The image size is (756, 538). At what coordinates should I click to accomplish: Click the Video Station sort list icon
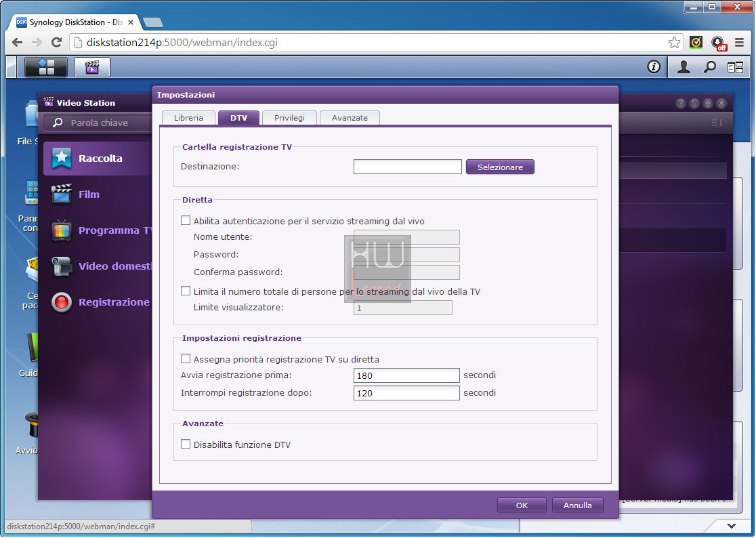coord(717,123)
